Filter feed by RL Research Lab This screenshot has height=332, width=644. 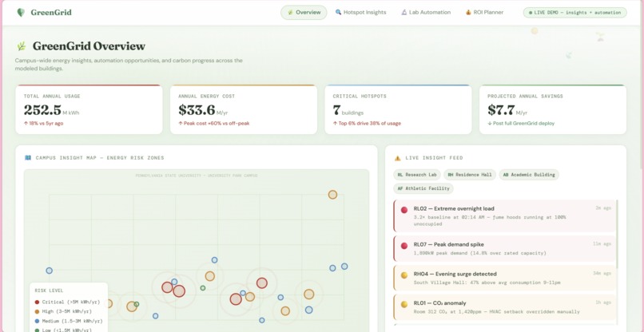(417, 175)
